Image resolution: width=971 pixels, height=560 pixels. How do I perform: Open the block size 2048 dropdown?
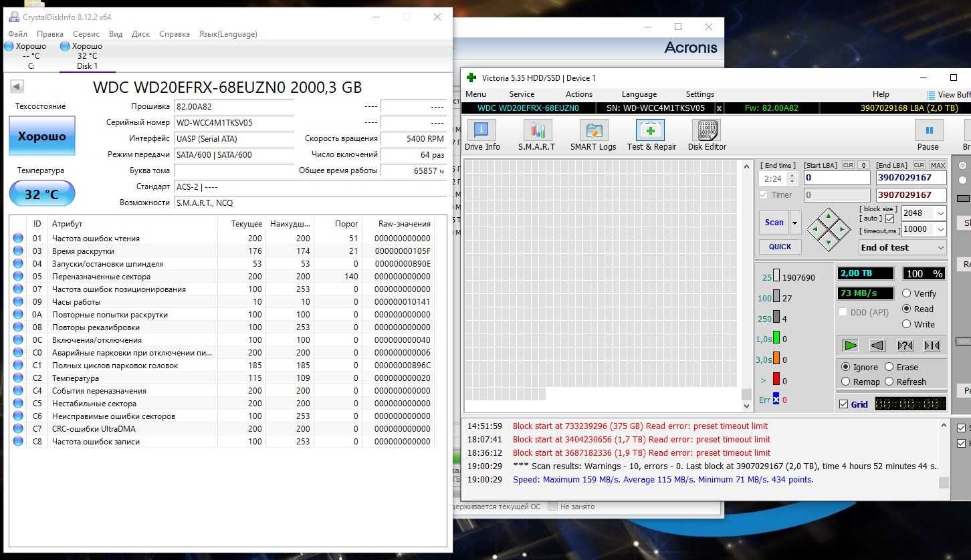pos(941,213)
